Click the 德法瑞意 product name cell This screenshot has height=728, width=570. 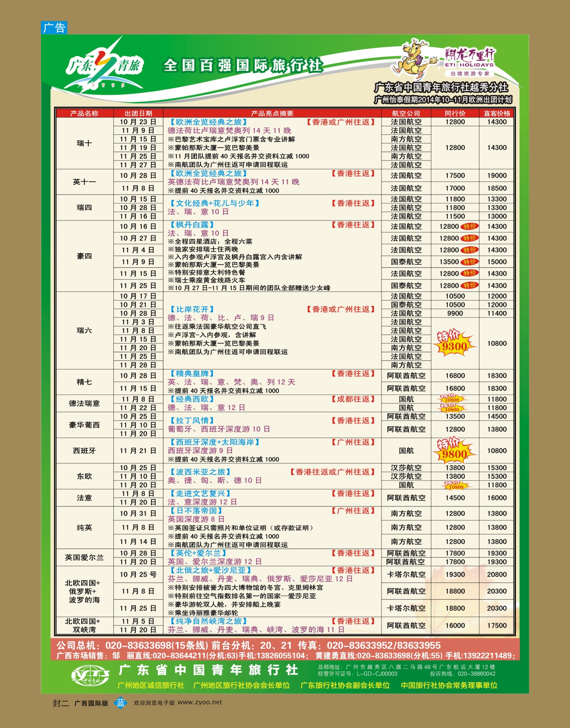point(84,403)
